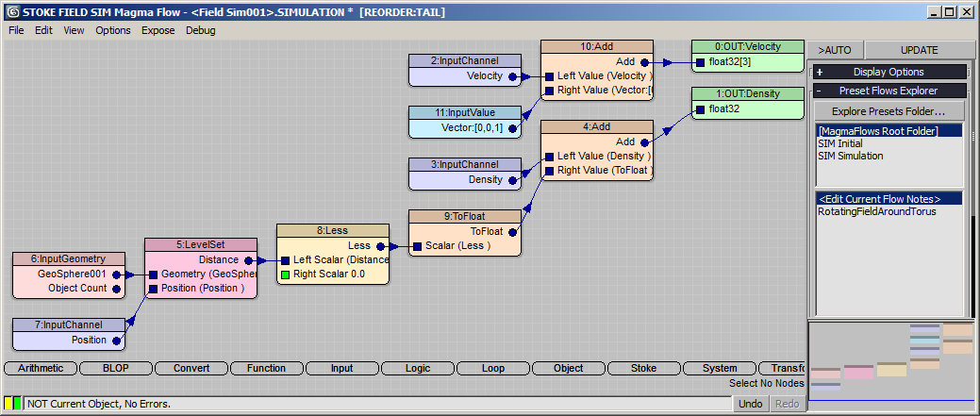Select the 5:LevelSet node title

[x=201, y=245]
